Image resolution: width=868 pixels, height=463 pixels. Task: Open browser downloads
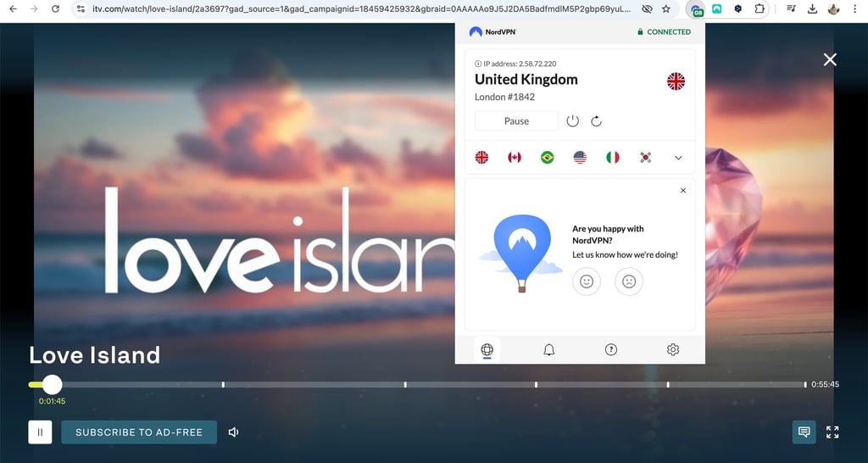[812, 8]
